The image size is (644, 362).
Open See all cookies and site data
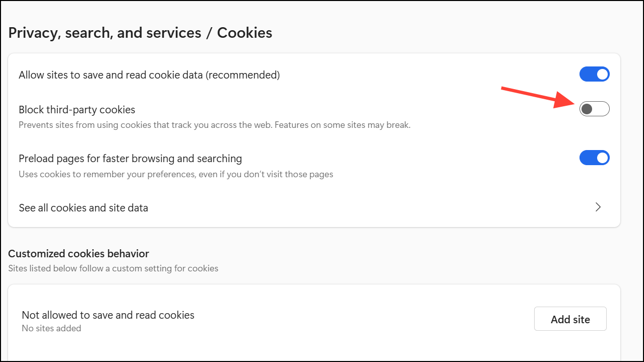[84, 208]
